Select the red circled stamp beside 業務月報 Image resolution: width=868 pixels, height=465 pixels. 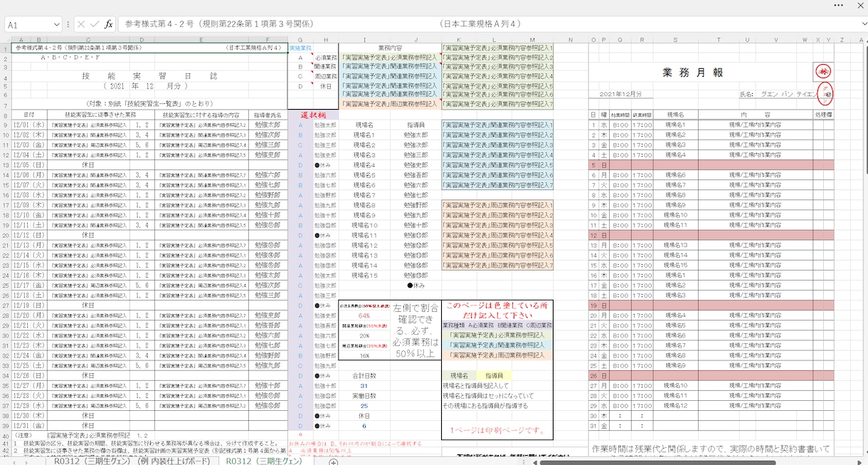point(823,72)
